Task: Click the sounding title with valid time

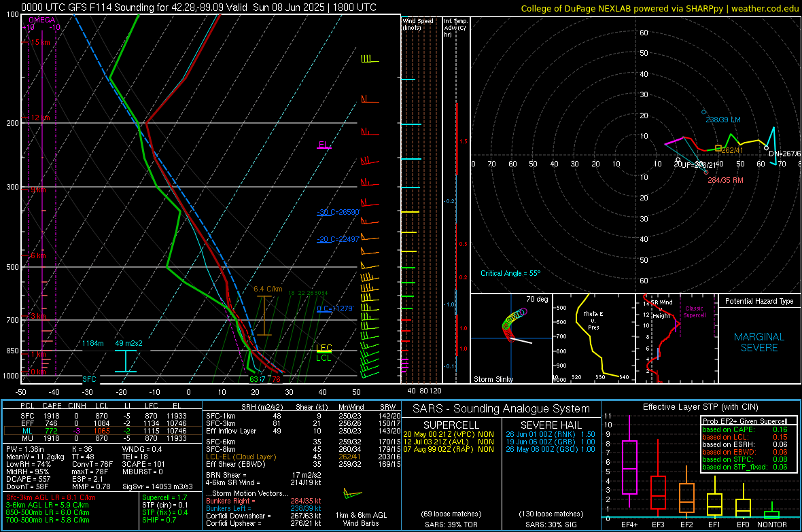Action: [198, 7]
